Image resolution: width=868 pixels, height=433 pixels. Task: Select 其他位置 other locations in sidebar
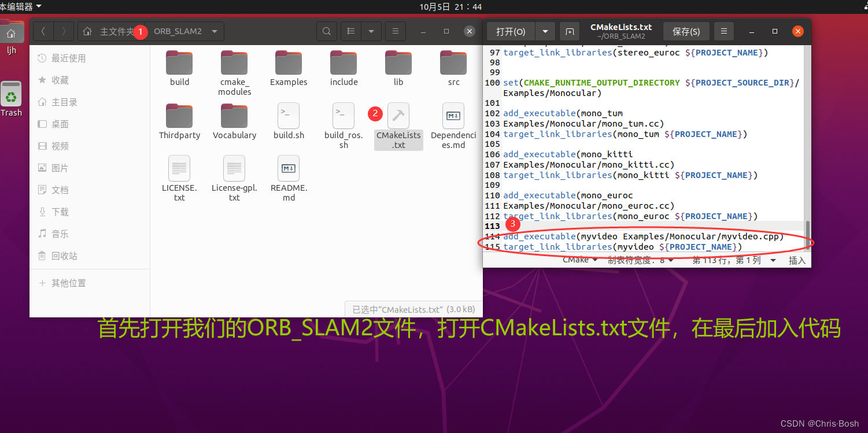coord(90,283)
